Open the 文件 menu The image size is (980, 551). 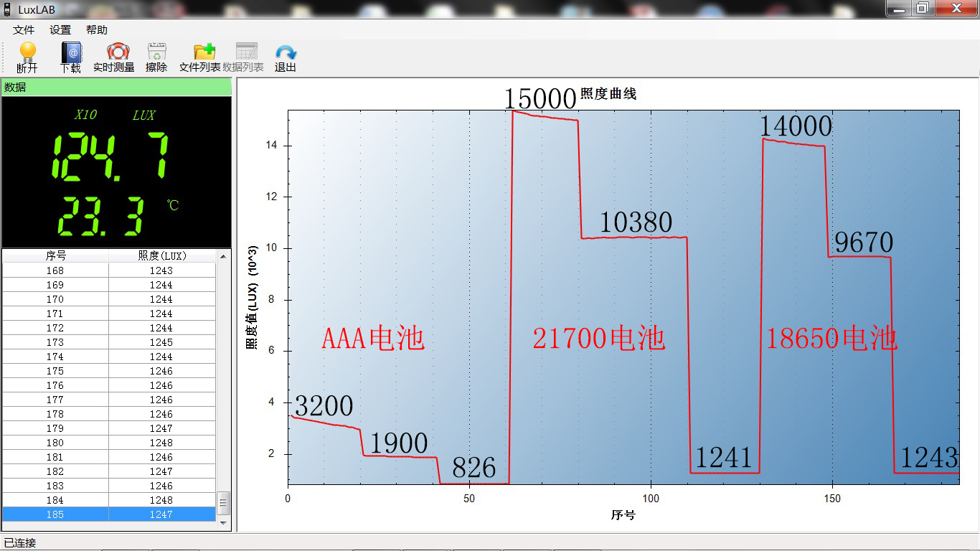[24, 30]
